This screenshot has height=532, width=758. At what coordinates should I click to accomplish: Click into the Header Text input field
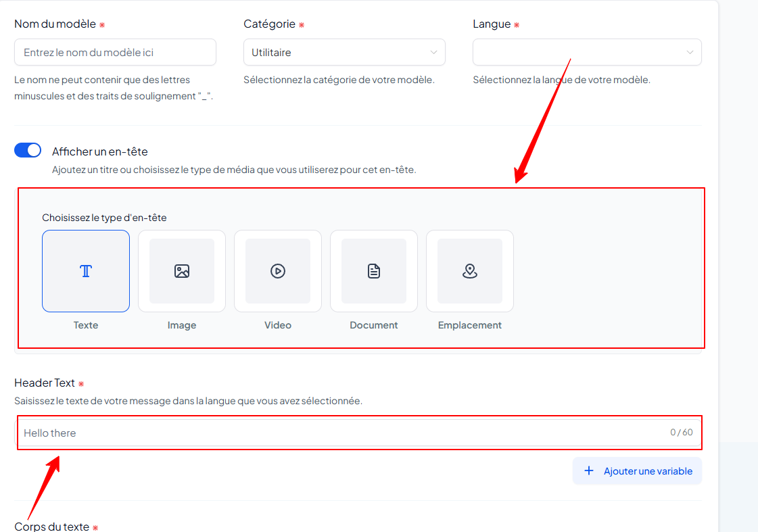(x=358, y=433)
